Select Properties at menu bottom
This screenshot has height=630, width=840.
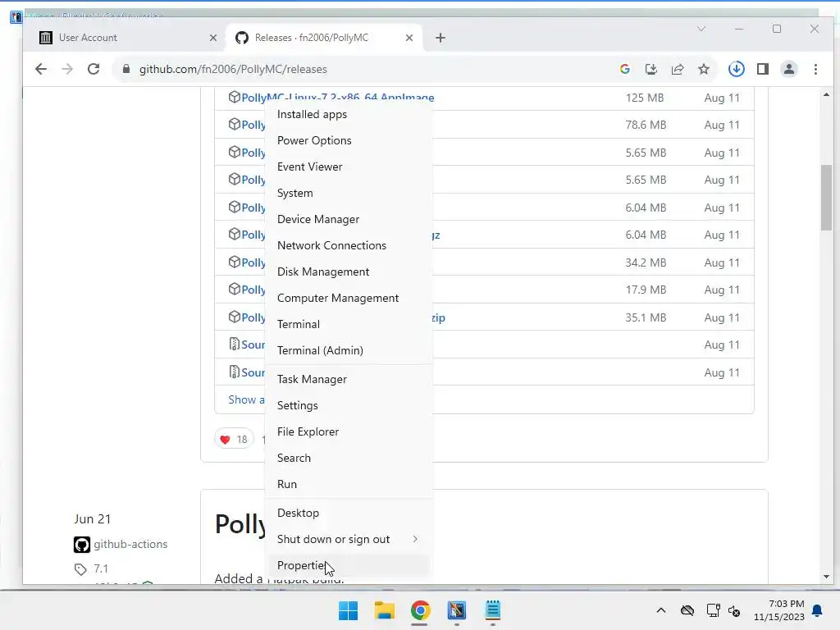[348, 566]
